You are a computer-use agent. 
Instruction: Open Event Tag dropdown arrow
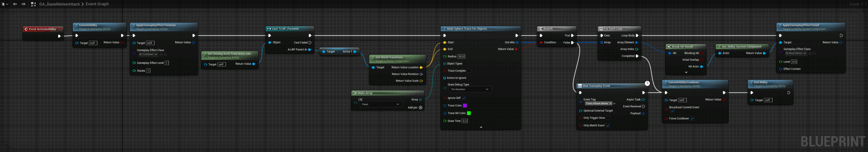tap(614, 103)
